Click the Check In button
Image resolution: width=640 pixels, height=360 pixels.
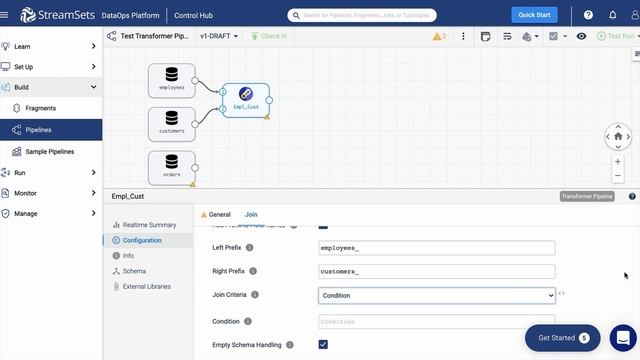269,36
